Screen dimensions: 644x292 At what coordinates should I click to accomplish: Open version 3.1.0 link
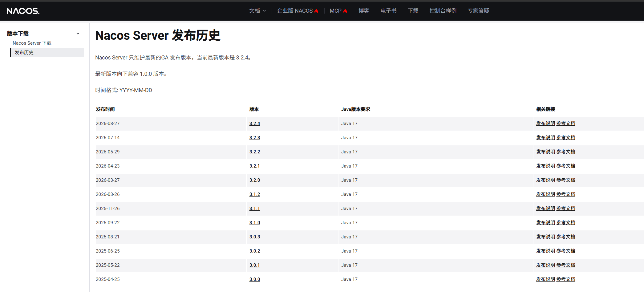click(x=255, y=223)
